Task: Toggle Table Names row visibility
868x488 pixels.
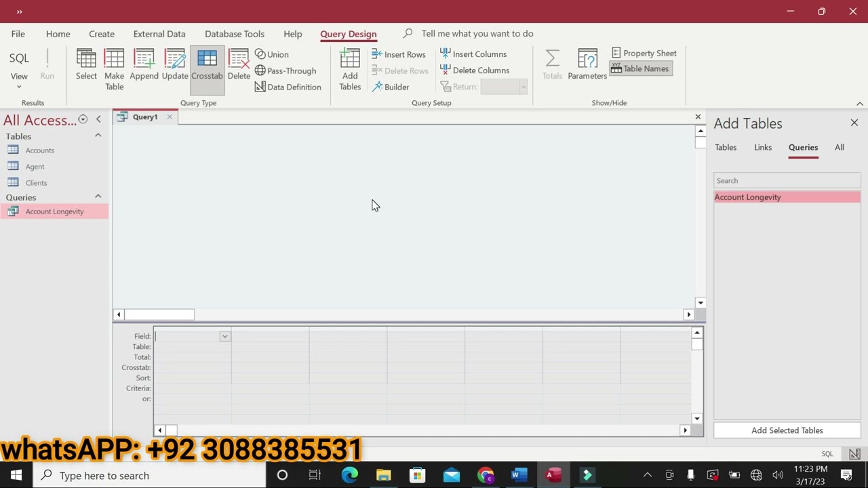Action: [640, 68]
